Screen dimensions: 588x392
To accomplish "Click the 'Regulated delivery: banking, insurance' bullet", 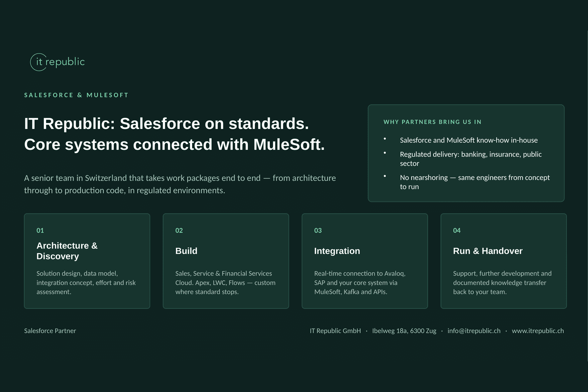I will (x=471, y=159).
